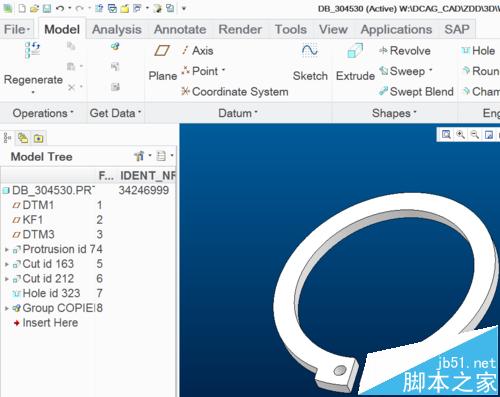Screen dimensions: 500x397
Task: Click the Repaint icon in graphics toolbar
Action: click(x=489, y=134)
